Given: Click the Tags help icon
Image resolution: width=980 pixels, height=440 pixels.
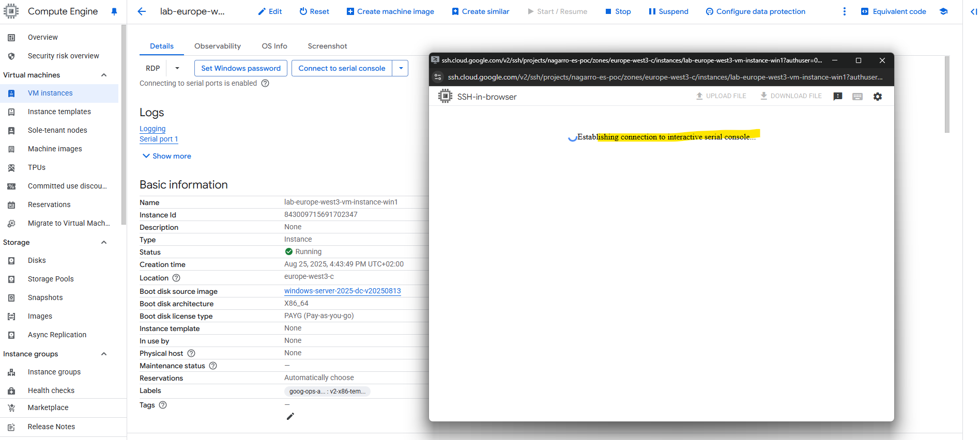Looking at the screenshot, I should click(x=163, y=405).
